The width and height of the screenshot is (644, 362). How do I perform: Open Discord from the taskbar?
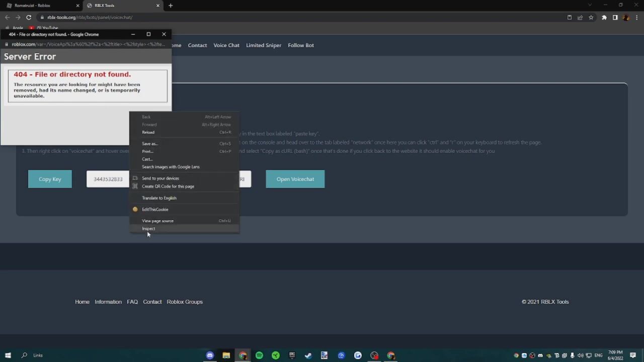[210, 355]
